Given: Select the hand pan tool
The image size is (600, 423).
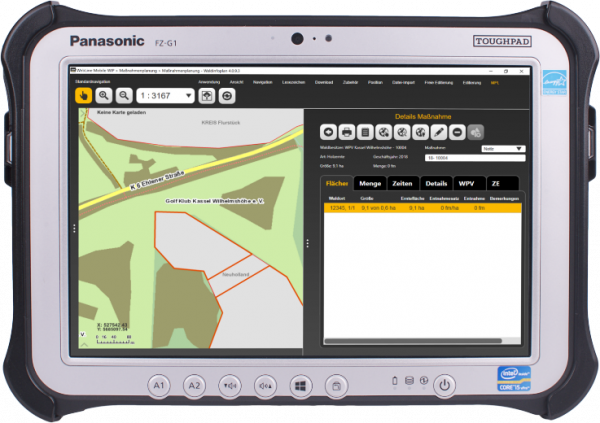Looking at the screenshot, I should click(x=86, y=95).
